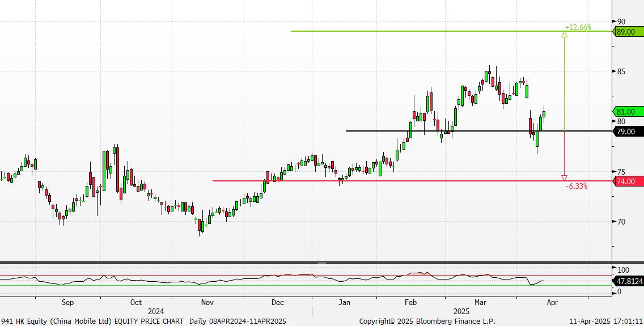
Task: Click the Apr month axis label
Action: coord(552,303)
